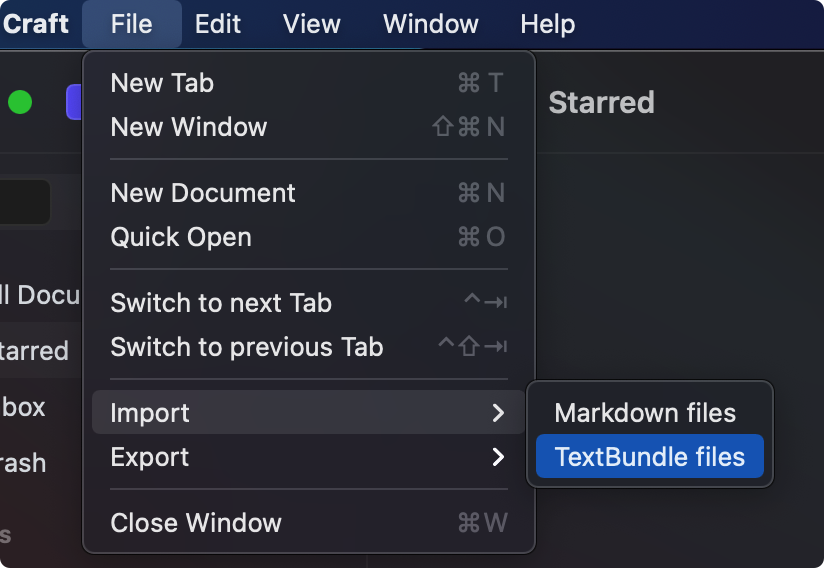Click the green fullscreen window button
The image size is (824, 568).
(x=20, y=102)
